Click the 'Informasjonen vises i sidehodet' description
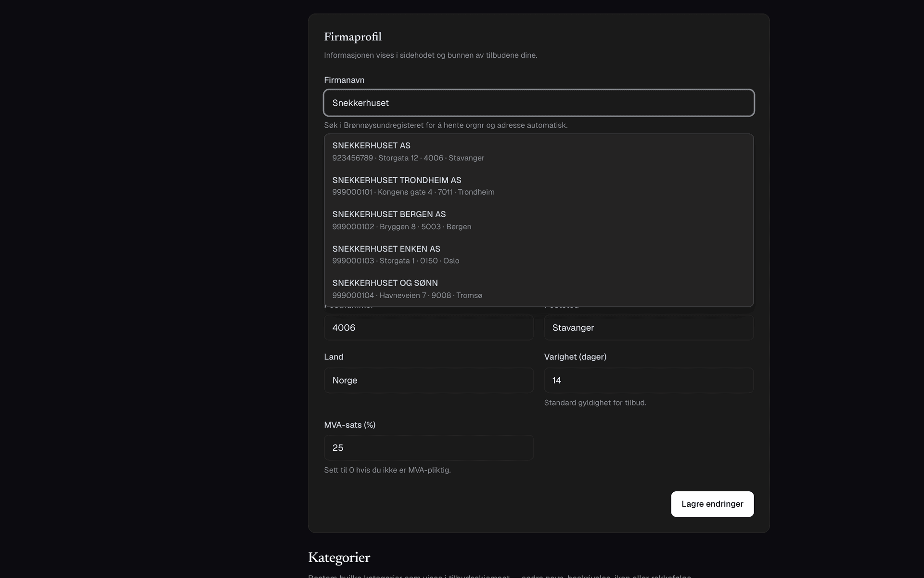 431,55
